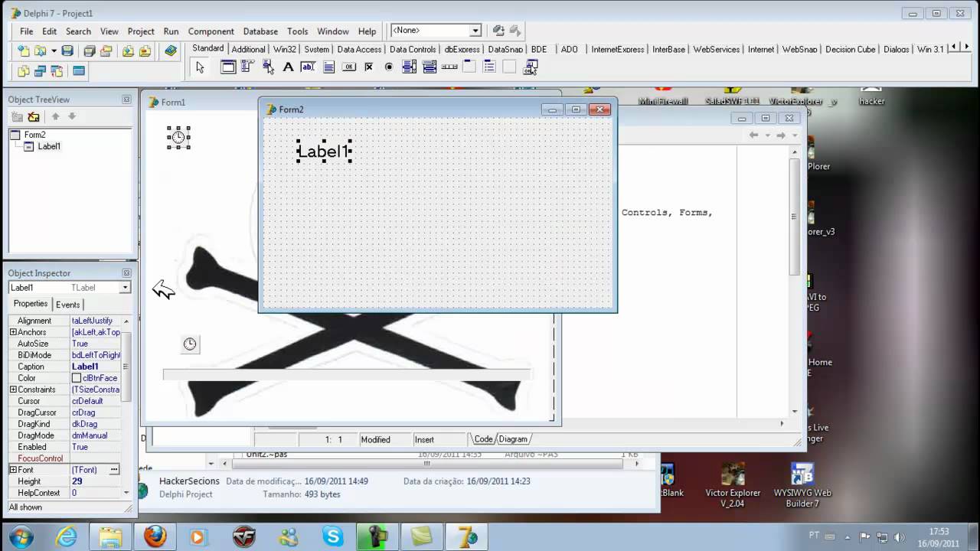The height and width of the screenshot is (551, 980).
Task: Click the clBtnFace color swatch
Action: pyautogui.click(x=77, y=378)
